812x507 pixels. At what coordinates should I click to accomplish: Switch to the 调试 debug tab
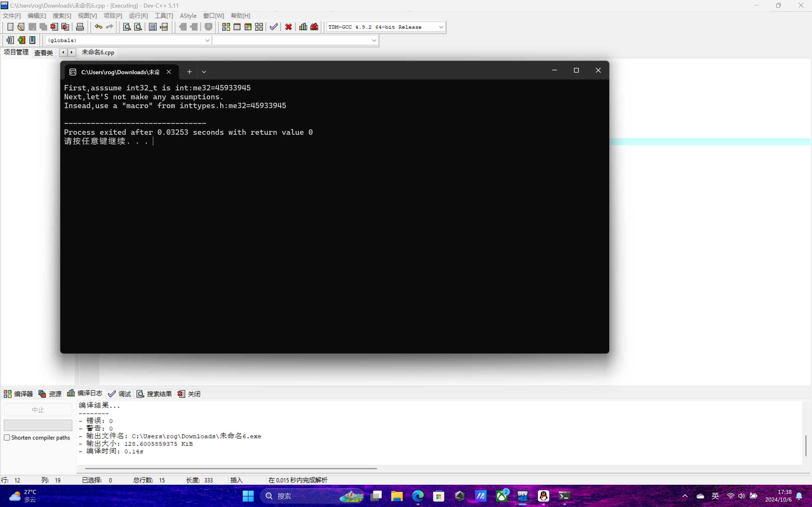pos(120,394)
